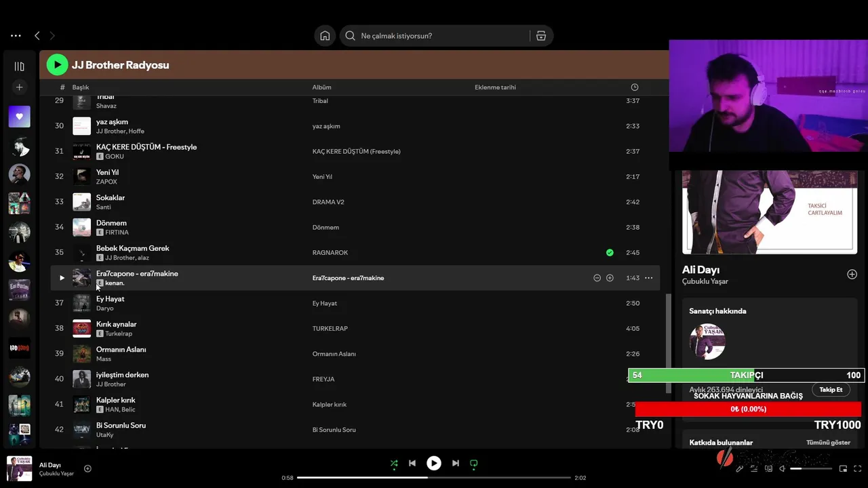Go forward to next page

click(52, 36)
